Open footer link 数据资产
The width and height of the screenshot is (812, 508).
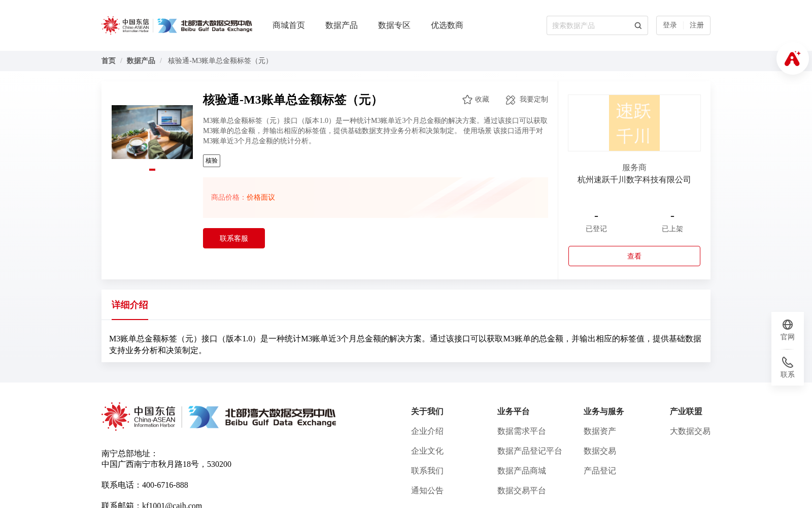coord(600,431)
